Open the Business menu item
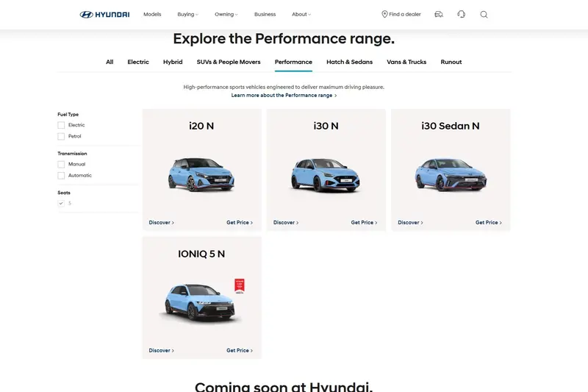 point(265,14)
